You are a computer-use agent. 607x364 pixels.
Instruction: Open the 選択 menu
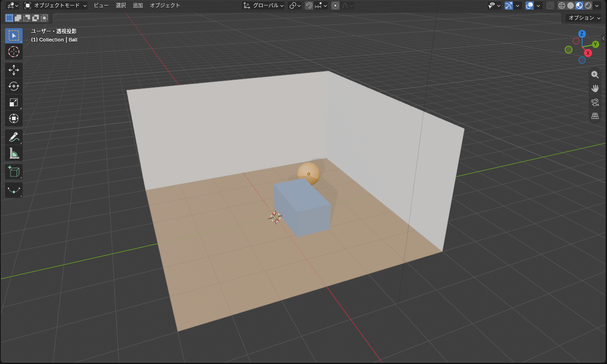click(121, 6)
